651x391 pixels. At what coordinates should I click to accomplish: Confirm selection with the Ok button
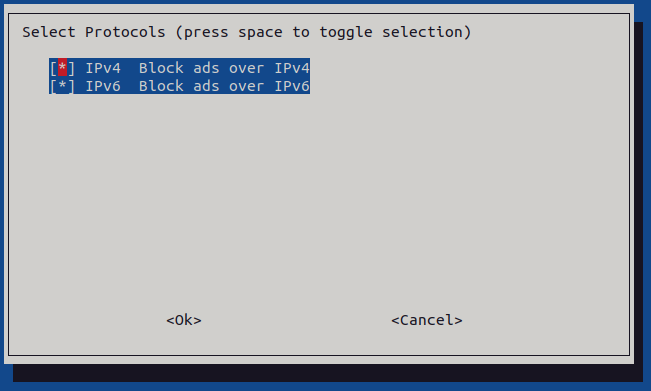point(184,320)
